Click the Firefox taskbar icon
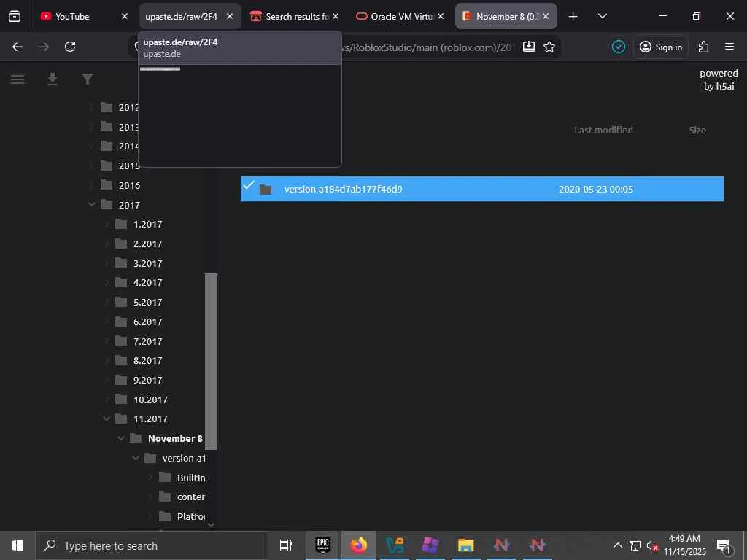The image size is (747, 560). coord(359,545)
